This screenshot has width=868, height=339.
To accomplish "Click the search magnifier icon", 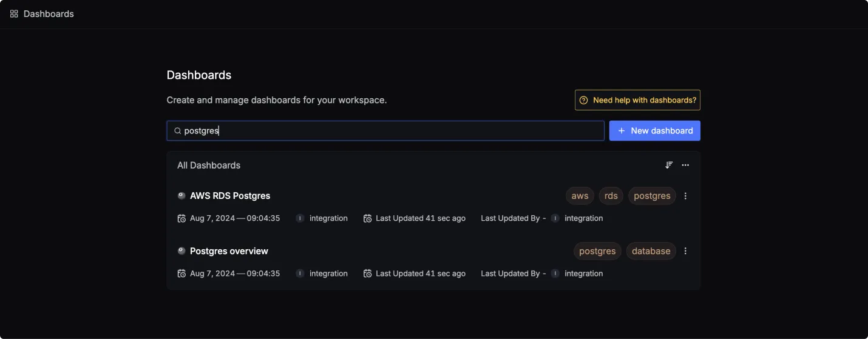I will (x=178, y=130).
